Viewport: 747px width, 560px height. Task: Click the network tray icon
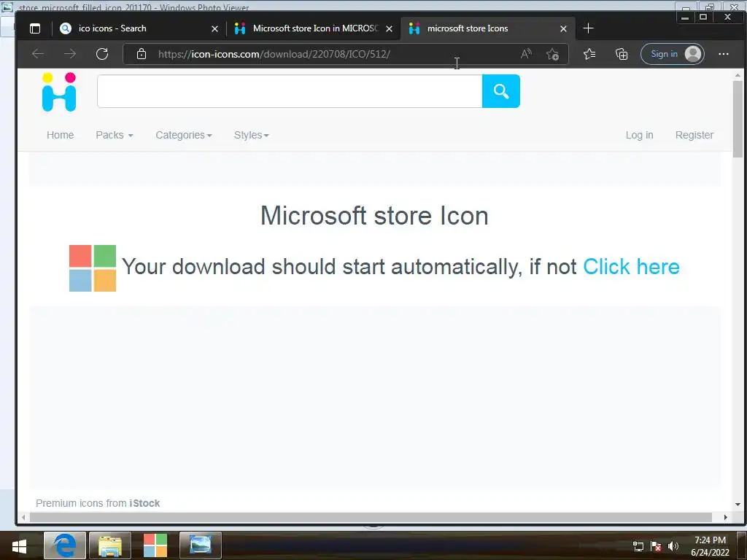pos(638,546)
